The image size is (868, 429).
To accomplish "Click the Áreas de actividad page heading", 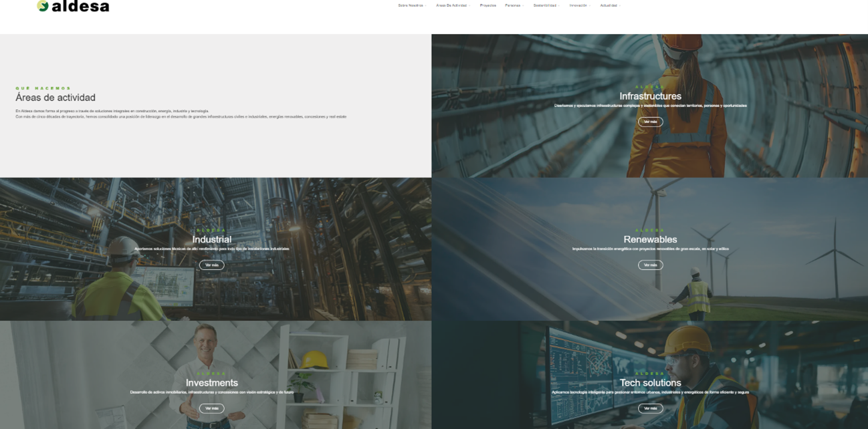I will coord(56,98).
